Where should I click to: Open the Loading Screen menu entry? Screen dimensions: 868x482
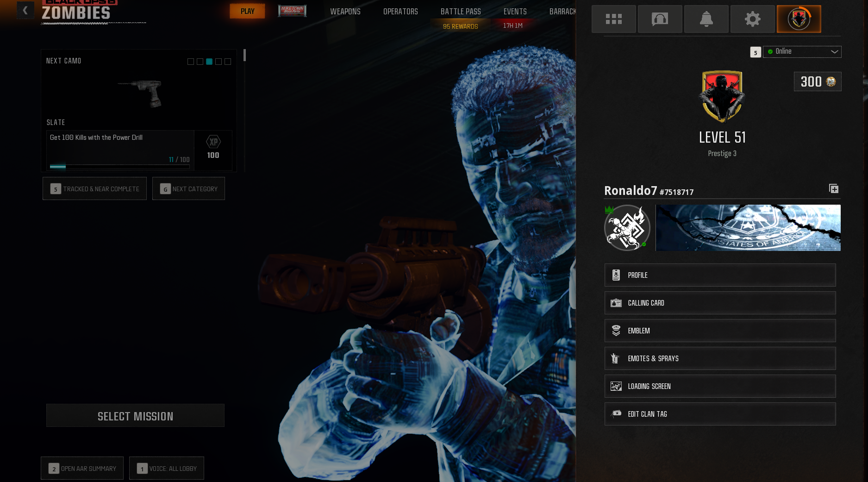(720, 386)
